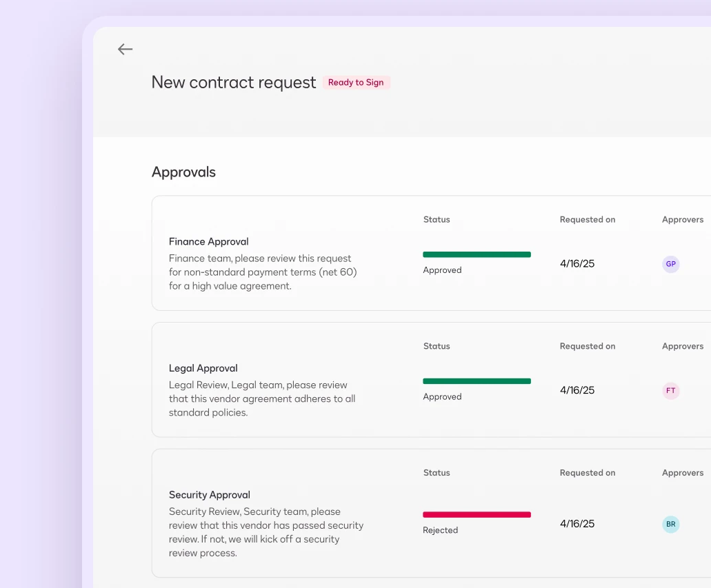Click the 4/16/25 date in Legal Approval
711x588 pixels.
(x=577, y=390)
